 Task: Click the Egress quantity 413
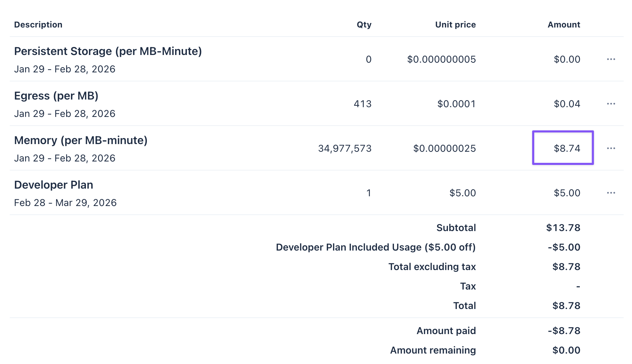pyautogui.click(x=362, y=104)
